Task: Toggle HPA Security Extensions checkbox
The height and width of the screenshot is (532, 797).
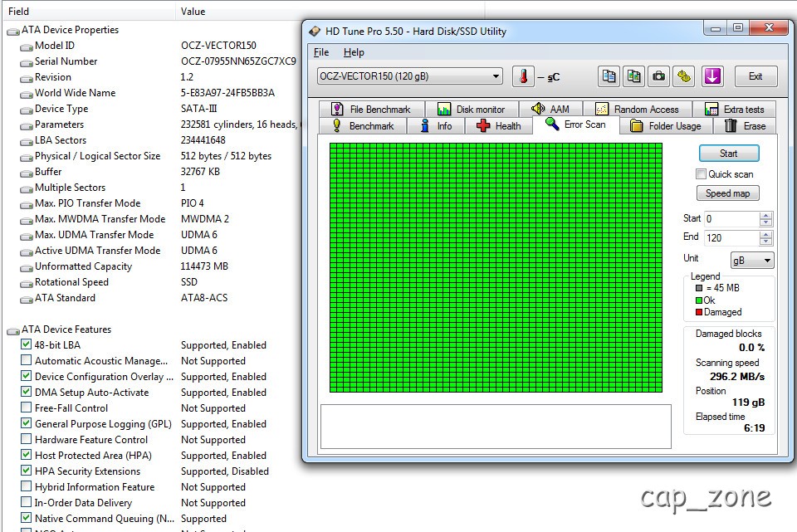Action: [x=26, y=471]
